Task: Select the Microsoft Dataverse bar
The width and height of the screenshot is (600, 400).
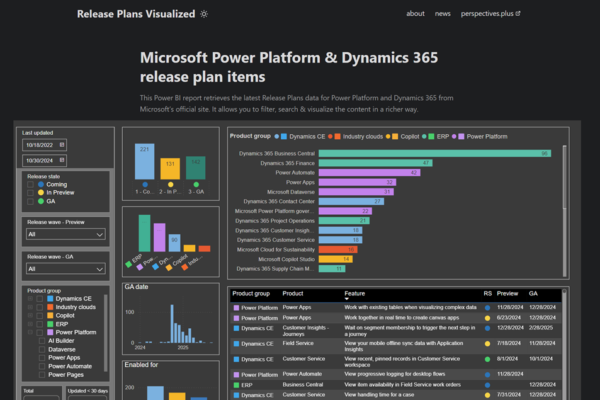Action: point(356,192)
